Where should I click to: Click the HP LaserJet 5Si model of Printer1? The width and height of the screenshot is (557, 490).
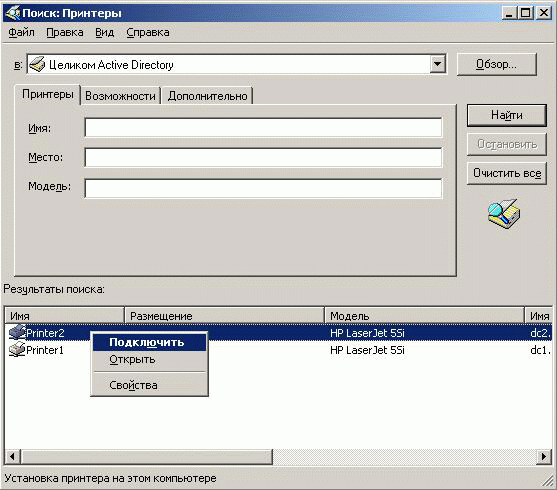[367, 350]
